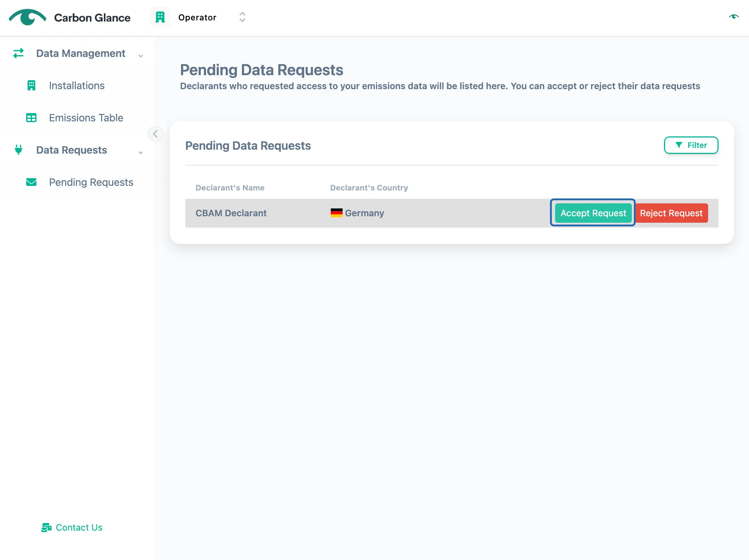Collapse the sidebar with arrow button
749x560 pixels.
pyautogui.click(x=156, y=134)
